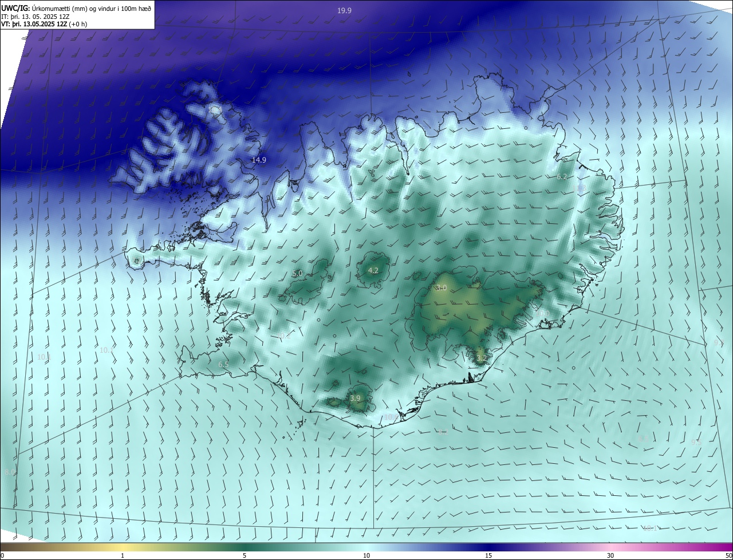Viewport: 733px width, 560px height.
Task: Select the faint 10.6 value on the south coast
Action: pos(391,417)
